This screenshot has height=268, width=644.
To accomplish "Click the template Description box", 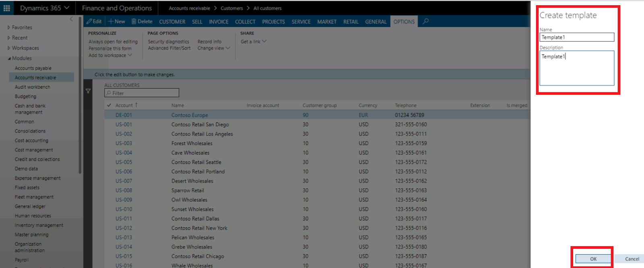I will (577, 68).
